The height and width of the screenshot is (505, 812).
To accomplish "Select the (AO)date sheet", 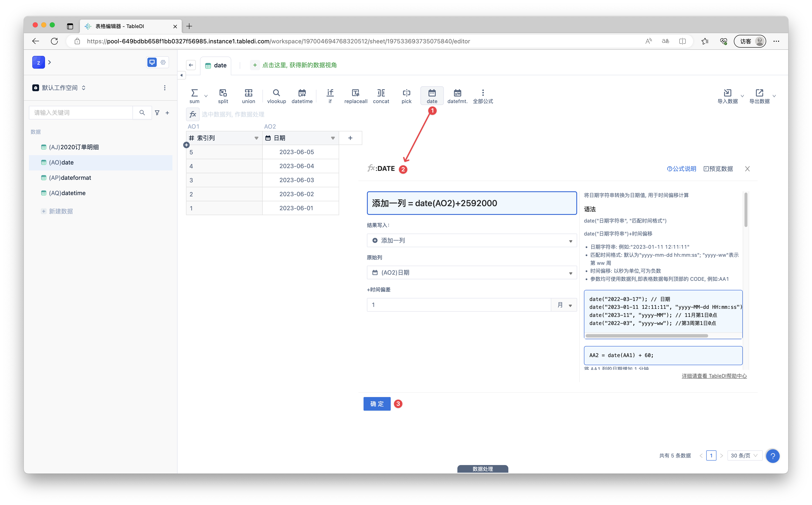I will point(100,163).
